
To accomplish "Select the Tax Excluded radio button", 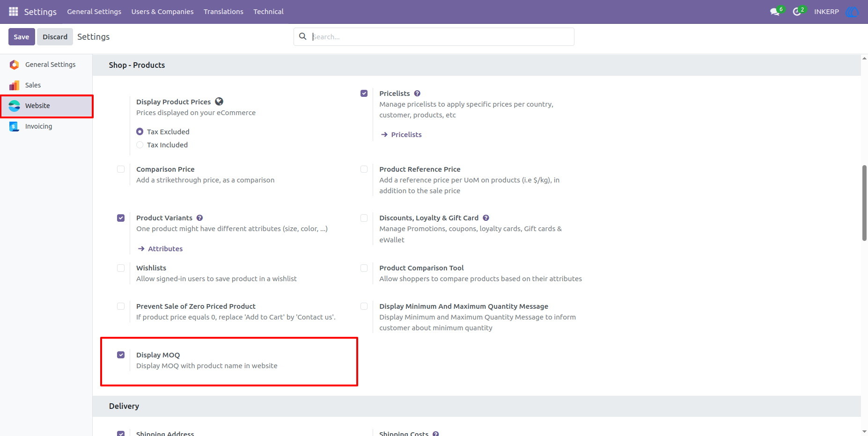I will point(140,131).
